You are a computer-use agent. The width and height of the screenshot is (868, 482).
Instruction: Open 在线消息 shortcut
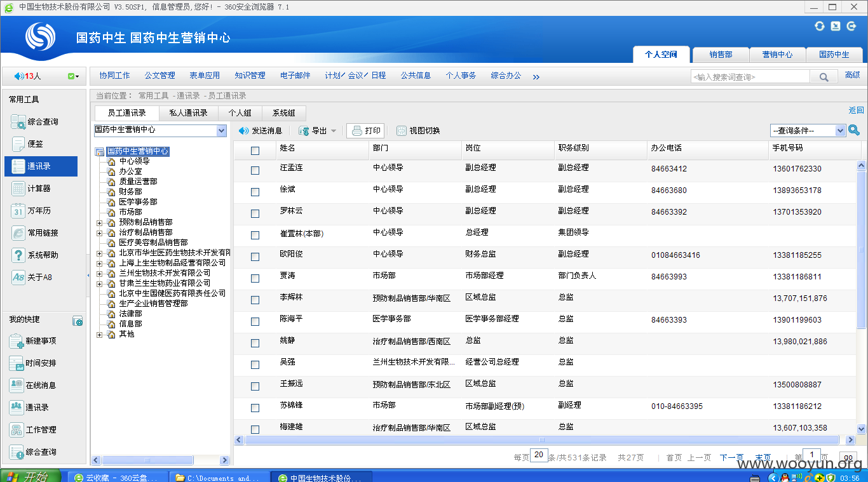click(33, 385)
